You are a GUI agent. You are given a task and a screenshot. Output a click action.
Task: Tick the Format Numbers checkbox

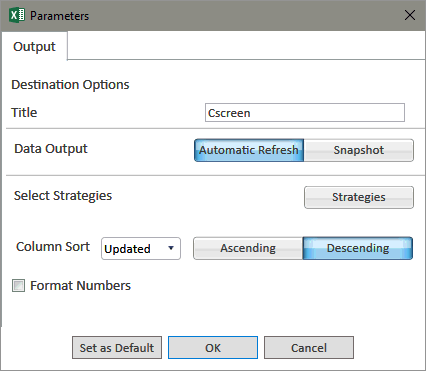[18, 286]
